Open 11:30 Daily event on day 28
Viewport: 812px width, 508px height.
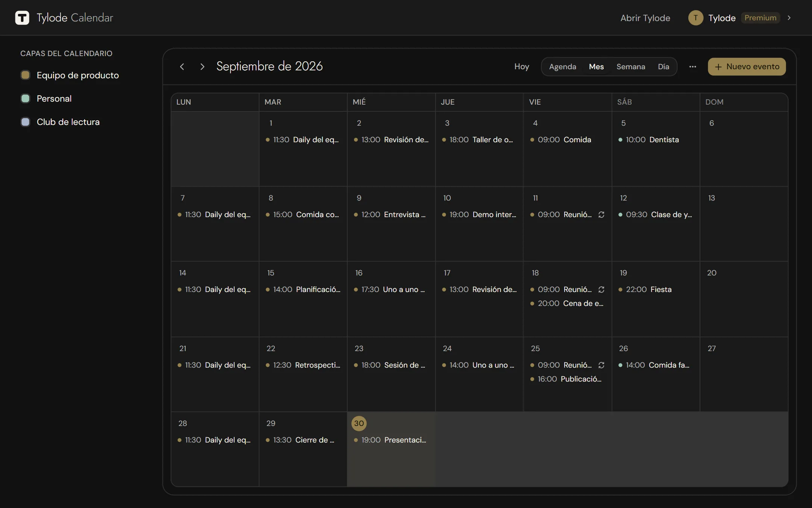pyautogui.click(x=215, y=440)
